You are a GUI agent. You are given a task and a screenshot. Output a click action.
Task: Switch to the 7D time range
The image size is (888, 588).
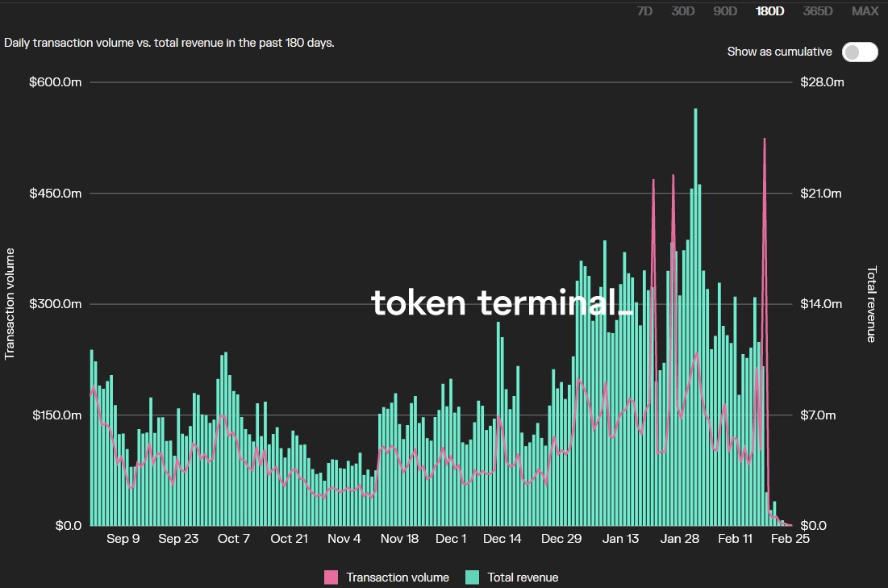click(x=645, y=10)
